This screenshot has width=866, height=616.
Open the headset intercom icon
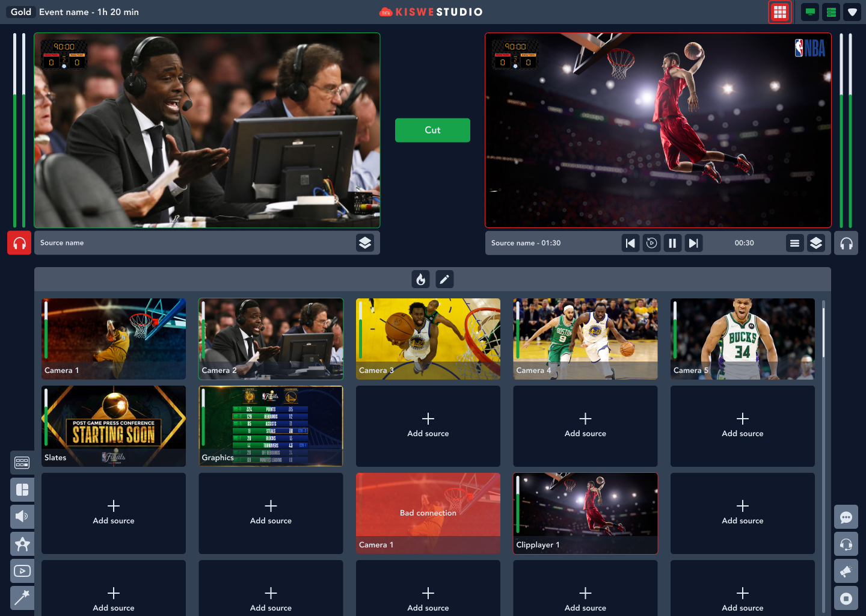point(846,544)
